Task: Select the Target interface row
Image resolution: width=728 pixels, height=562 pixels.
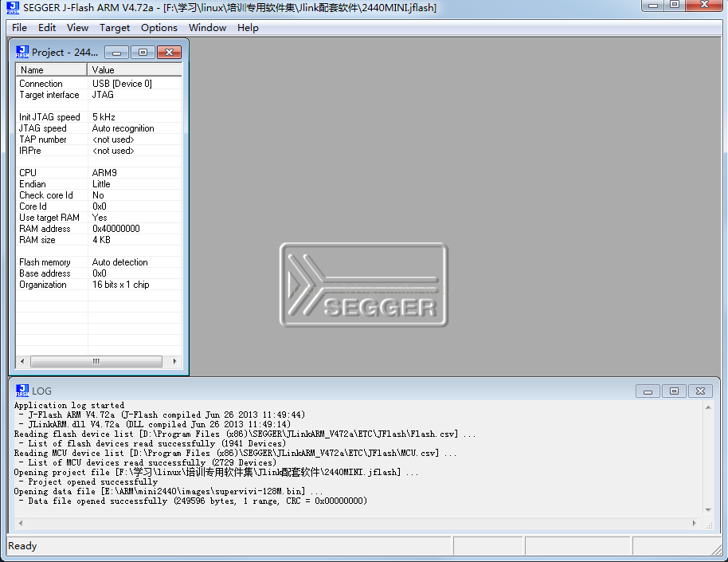Action: (99, 95)
